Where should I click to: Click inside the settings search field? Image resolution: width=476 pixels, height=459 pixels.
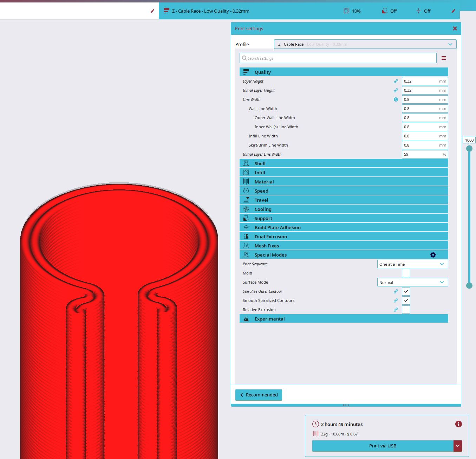pos(337,58)
